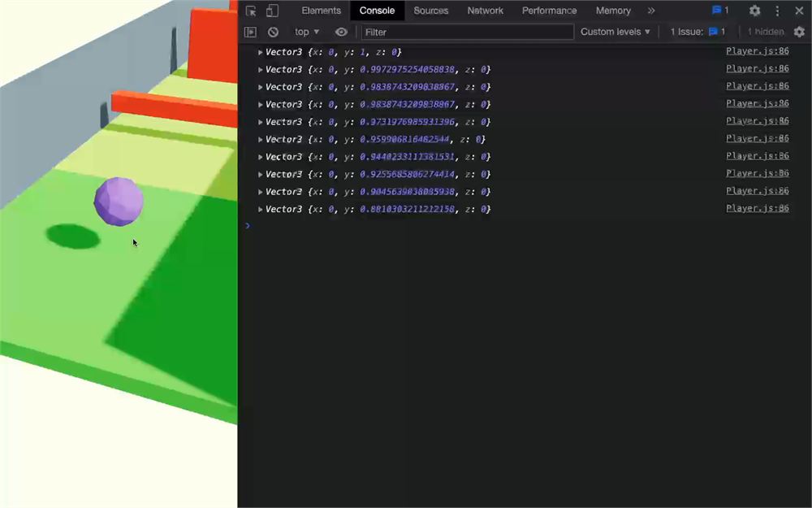Screen dimensions: 812x508
Task: Close the DevTools panel
Action: click(799, 11)
